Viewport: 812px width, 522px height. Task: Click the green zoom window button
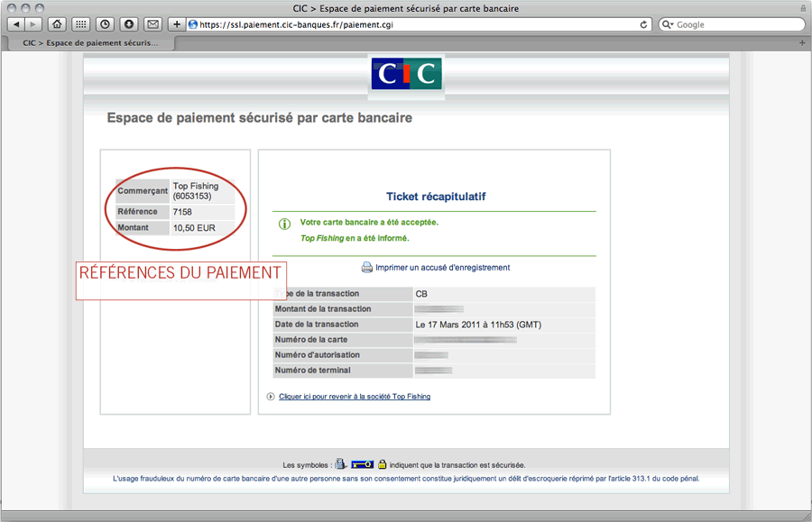coord(40,8)
